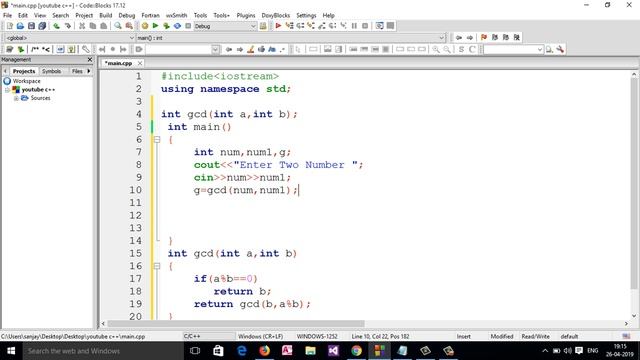The width and height of the screenshot is (640, 360).
Task: Create a new file using toolbar icon
Action: [x=10, y=26]
